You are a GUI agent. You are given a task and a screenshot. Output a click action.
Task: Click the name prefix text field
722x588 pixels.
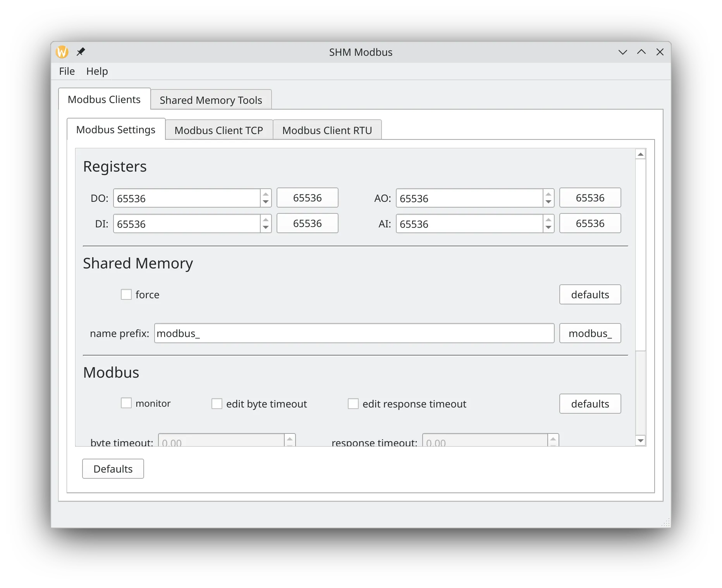[x=354, y=333]
